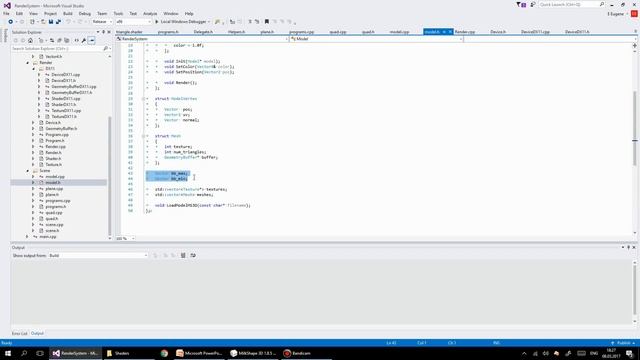The image size is (640, 360).
Task: Toggle auto-hide pin on Solution Explorer
Action: coord(103,32)
